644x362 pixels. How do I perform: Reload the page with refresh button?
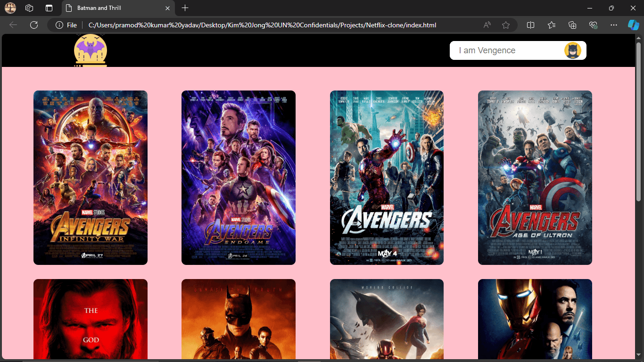[x=33, y=25]
